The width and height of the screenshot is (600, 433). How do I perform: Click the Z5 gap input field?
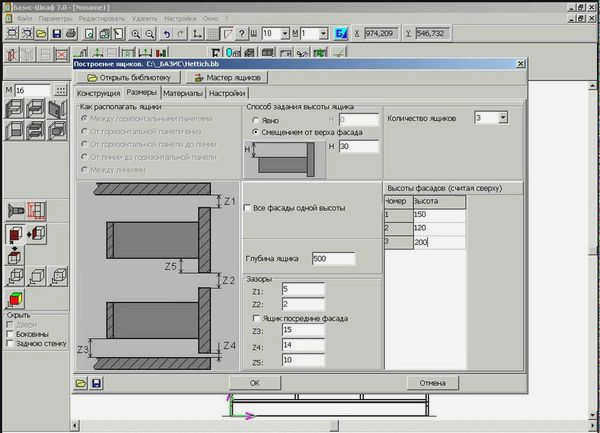(303, 360)
